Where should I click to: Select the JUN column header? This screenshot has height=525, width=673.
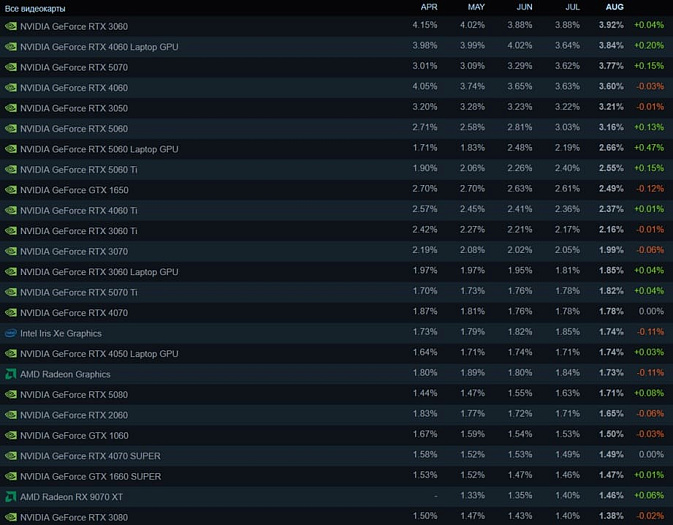pos(524,7)
